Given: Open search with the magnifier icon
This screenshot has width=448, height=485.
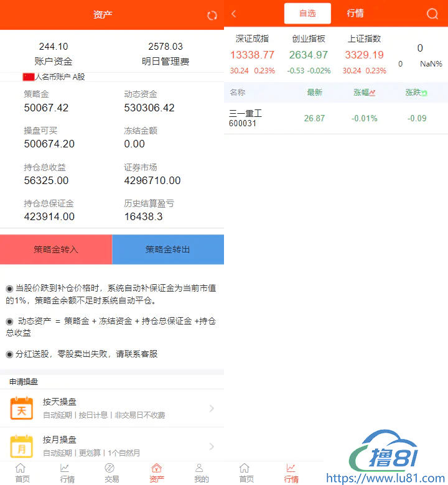Looking at the screenshot, I should pyautogui.click(x=432, y=14).
